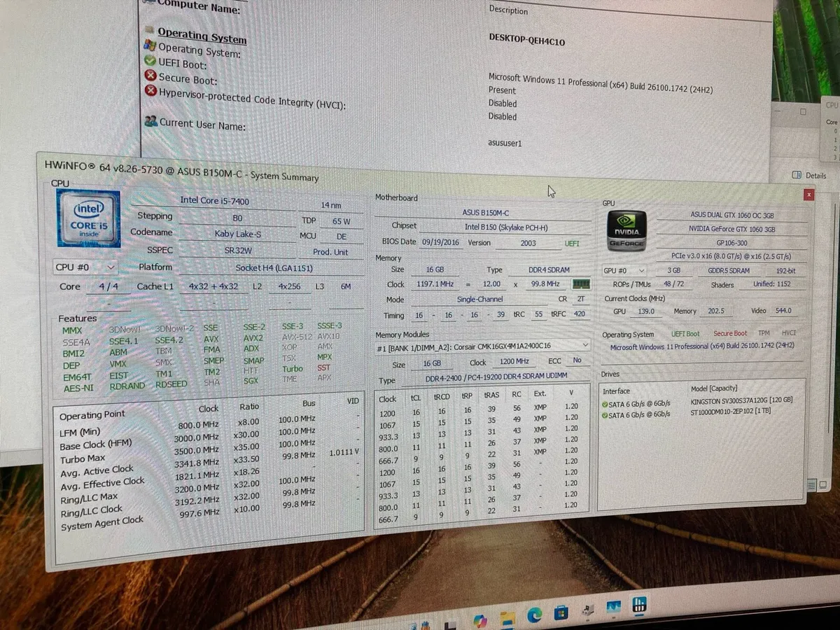This screenshot has height=630, width=840.
Task: Click the dark bar-chart app icon on taskbar
Action: pos(639,605)
